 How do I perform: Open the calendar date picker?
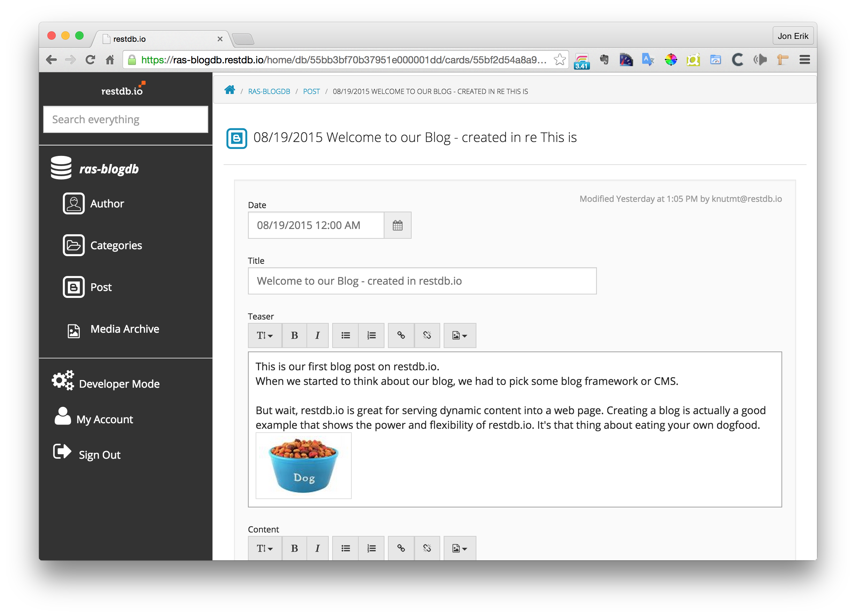coord(397,225)
